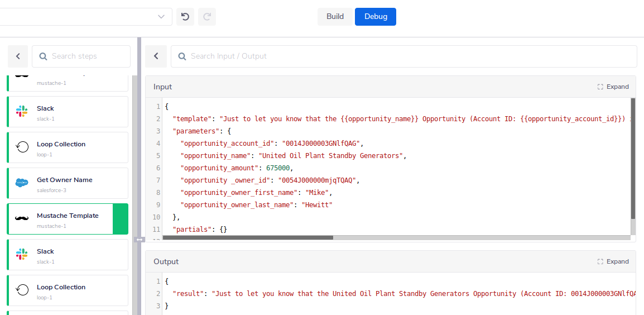The image size is (644, 315).
Task: Click the magnifier icon in Search steps
Action: (x=42, y=56)
